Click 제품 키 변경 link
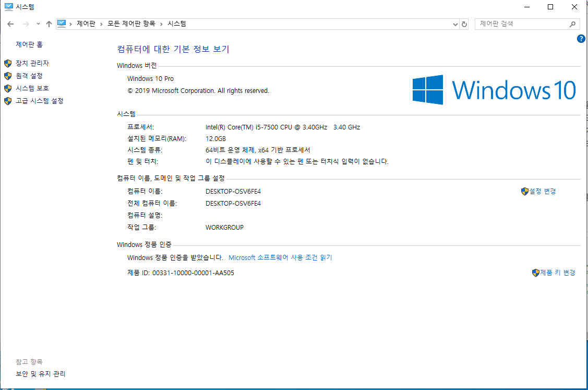588x390 pixels. click(558, 273)
